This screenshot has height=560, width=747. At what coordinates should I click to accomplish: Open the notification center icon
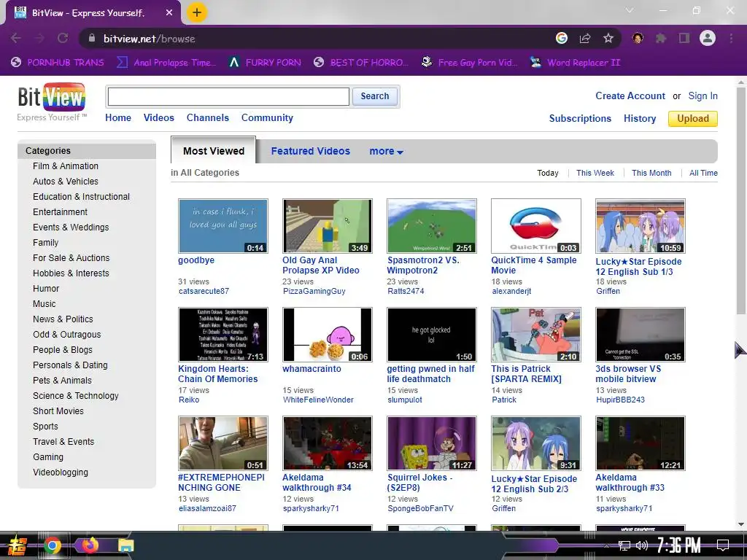[x=723, y=545]
